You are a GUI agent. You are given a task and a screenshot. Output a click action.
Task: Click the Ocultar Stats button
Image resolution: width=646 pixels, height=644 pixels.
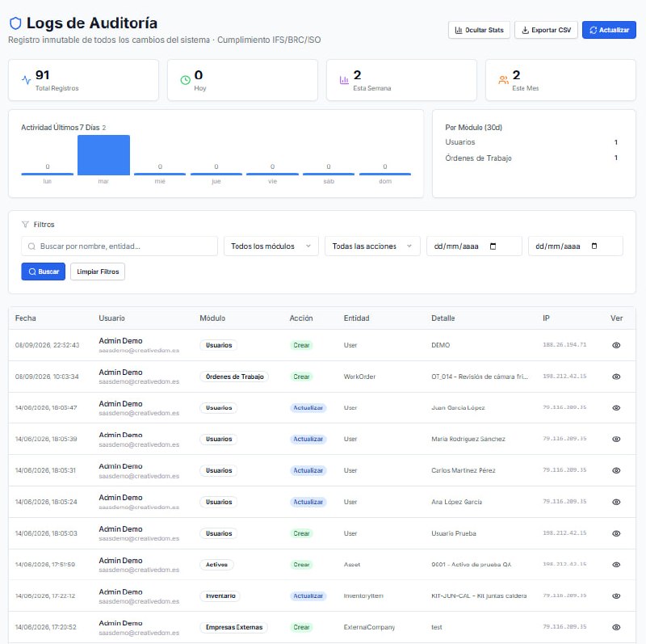pos(479,30)
